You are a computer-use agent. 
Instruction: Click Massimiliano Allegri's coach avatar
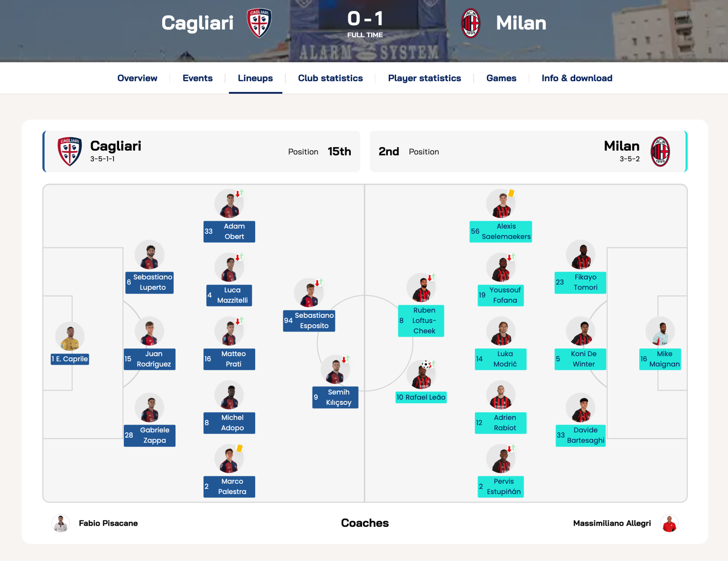670,523
